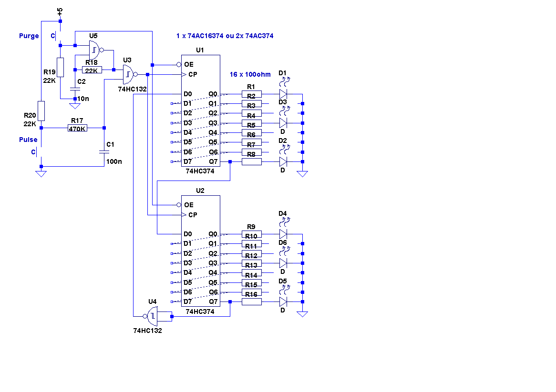The width and height of the screenshot is (556, 392).
Task: Click the resistor on U2 Q0 output
Action: (x=252, y=234)
